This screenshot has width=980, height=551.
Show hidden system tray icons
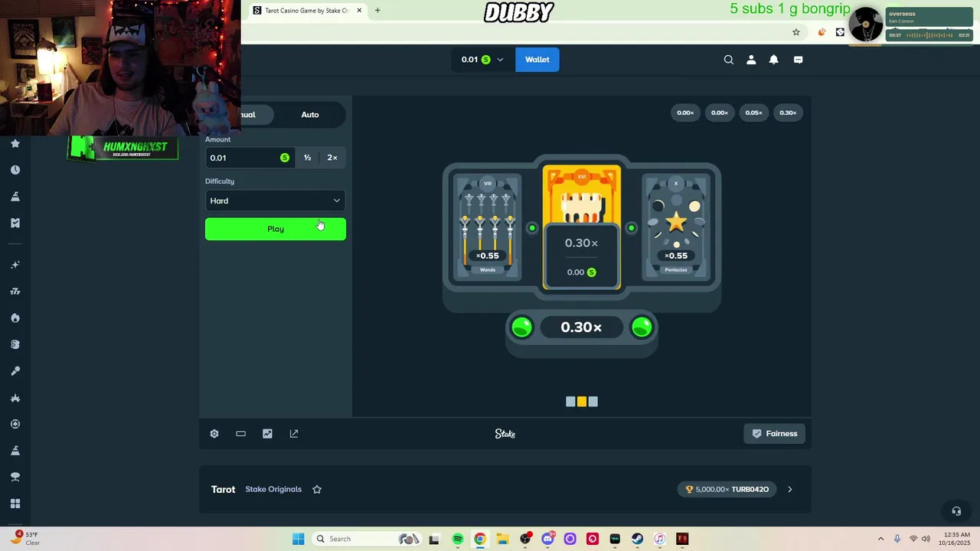click(x=880, y=540)
